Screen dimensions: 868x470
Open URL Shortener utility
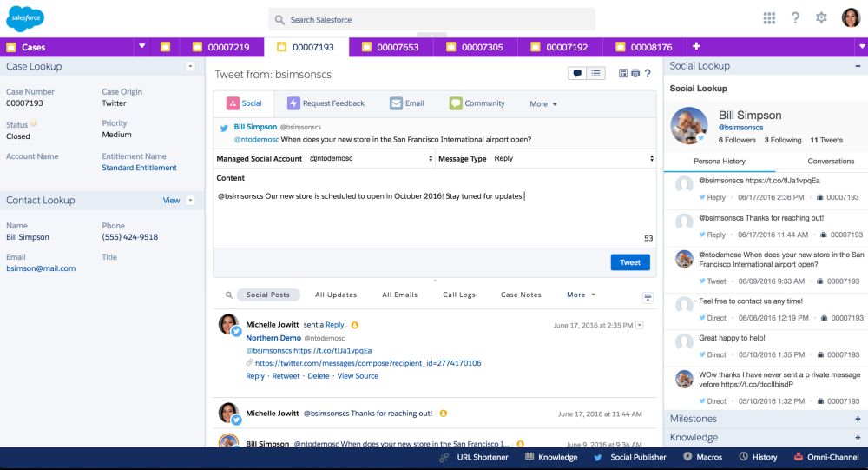(475, 457)
